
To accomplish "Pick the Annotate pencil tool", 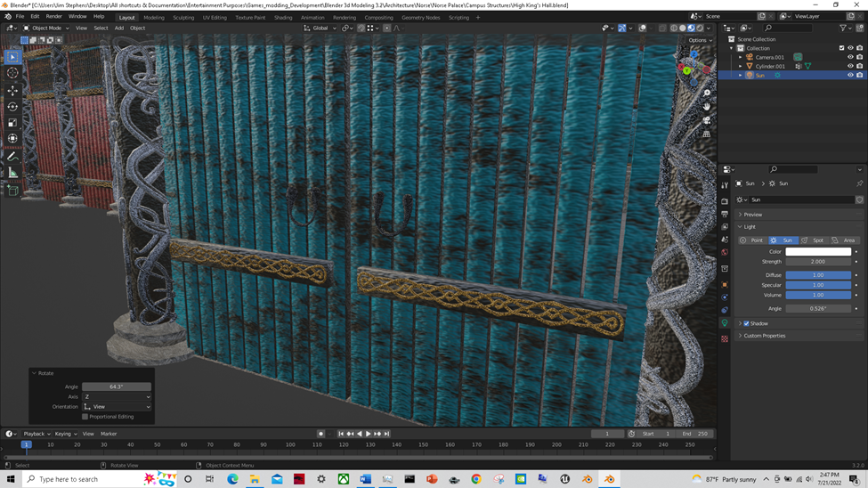I will (x=12, y=157).
